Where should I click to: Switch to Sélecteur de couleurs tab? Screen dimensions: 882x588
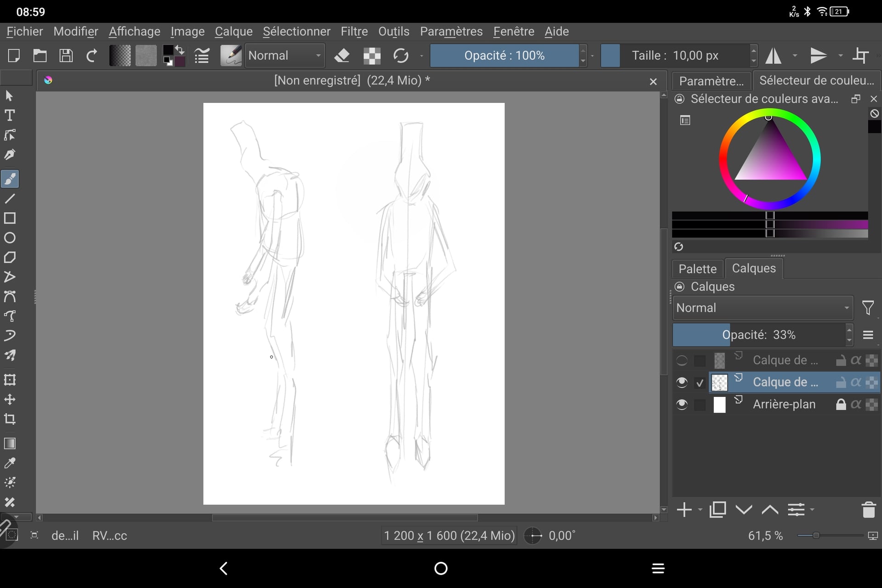[817, 80]
